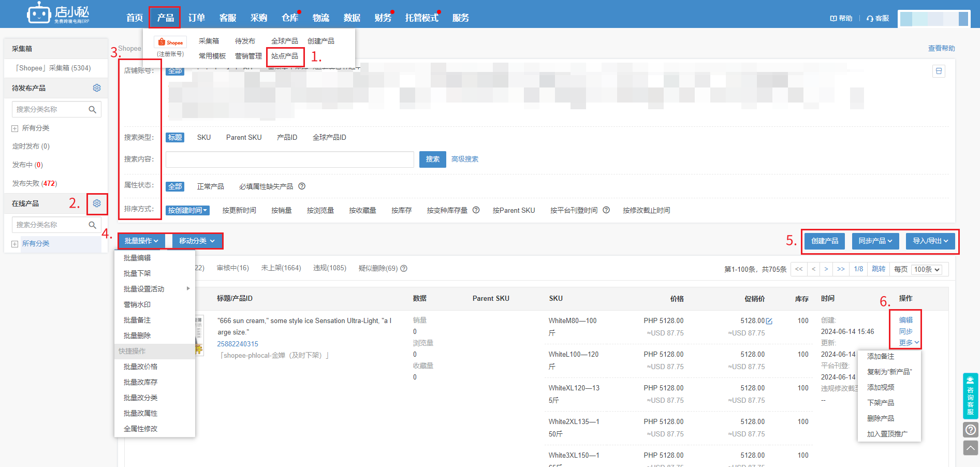Click back-to-top arrow icon
The image size is (980, 467).
tap(971, 448)
